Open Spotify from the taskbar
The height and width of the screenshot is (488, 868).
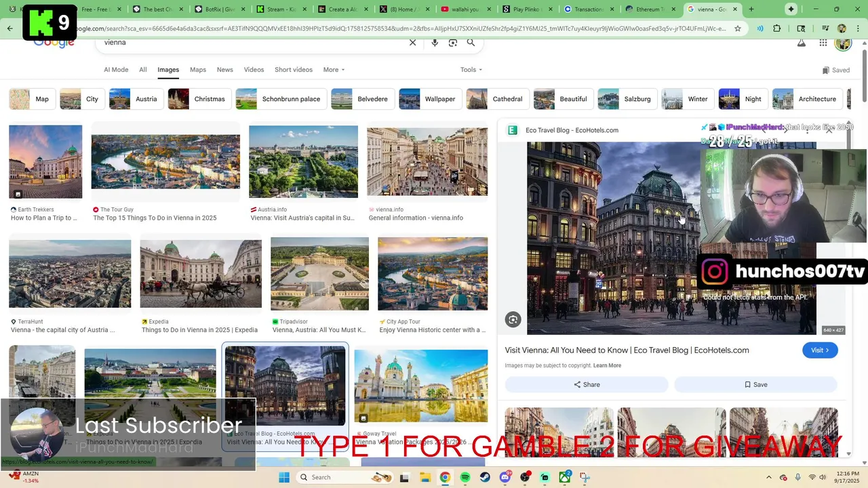tap(465, 477)
